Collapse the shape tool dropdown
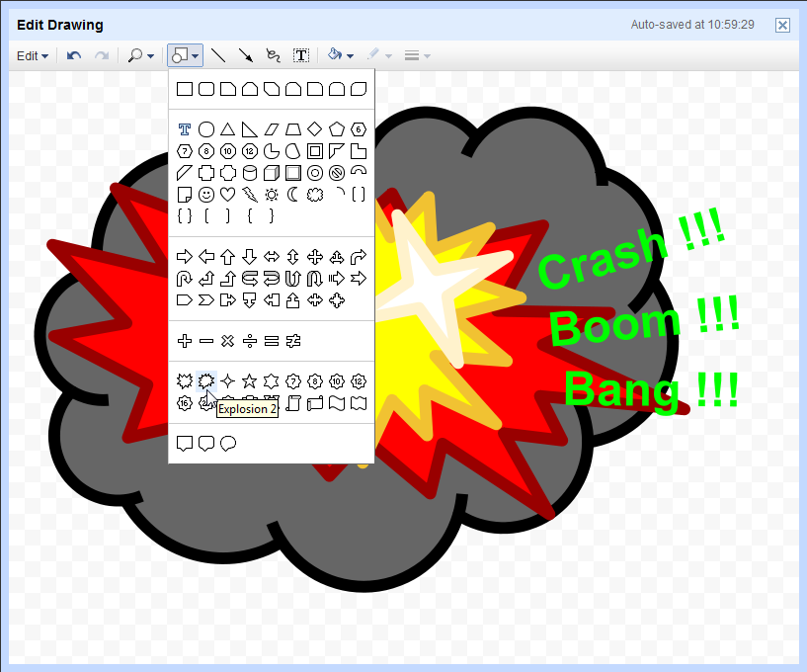This screenshot has width=807, height=672. [186, 55]
